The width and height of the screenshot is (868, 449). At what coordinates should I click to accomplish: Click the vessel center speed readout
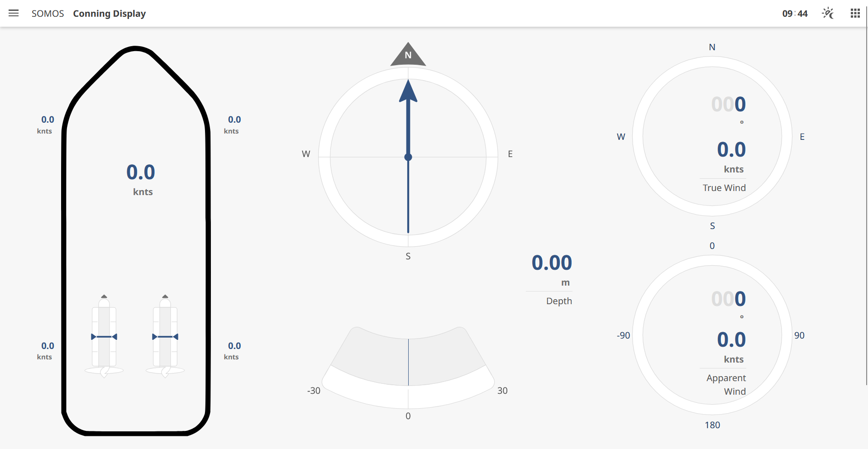tap(141, 172)
